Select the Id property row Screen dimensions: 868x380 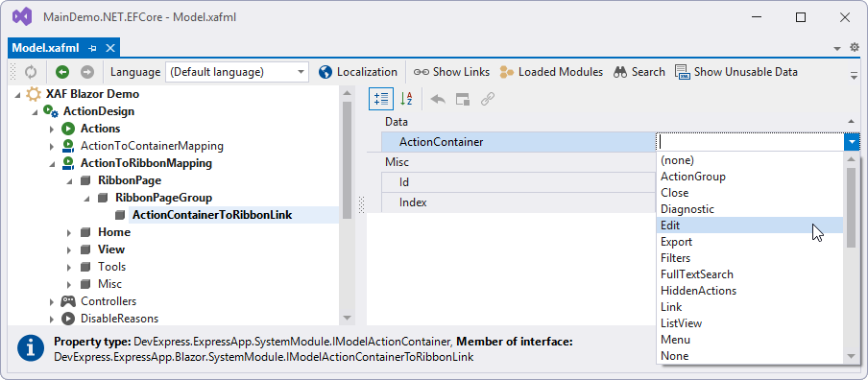518,182
